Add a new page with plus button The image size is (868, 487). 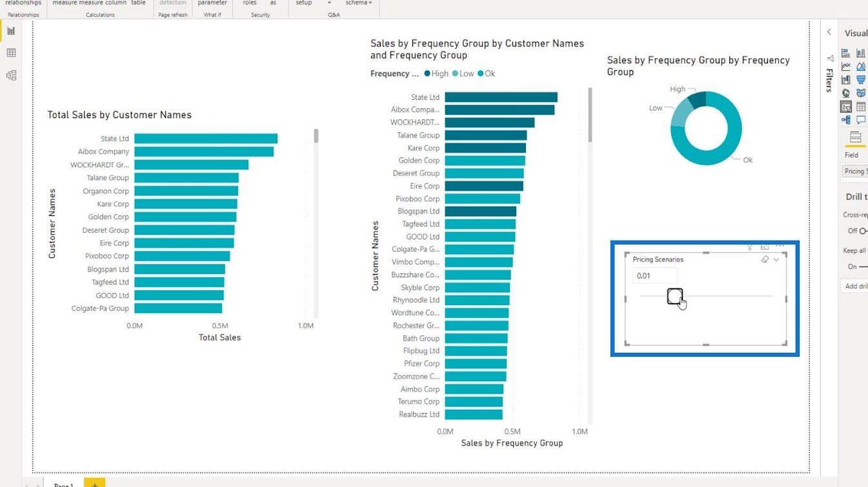tap(94, 482)
